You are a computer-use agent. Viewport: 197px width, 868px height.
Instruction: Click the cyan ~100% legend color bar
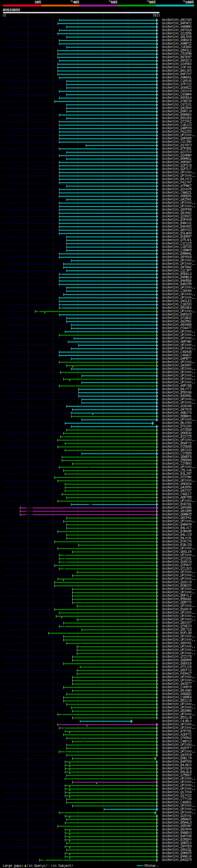175,6
